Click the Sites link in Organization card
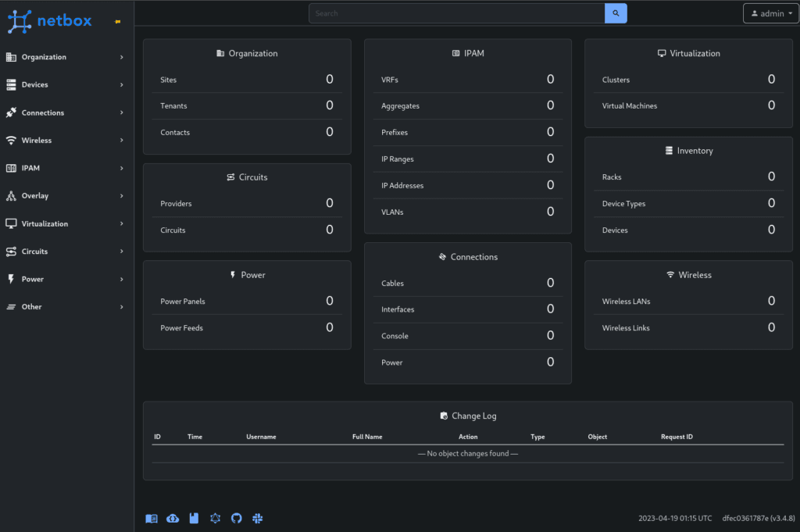Image resolution: width=800 pixels, height=532 pixels. (169, 80)
